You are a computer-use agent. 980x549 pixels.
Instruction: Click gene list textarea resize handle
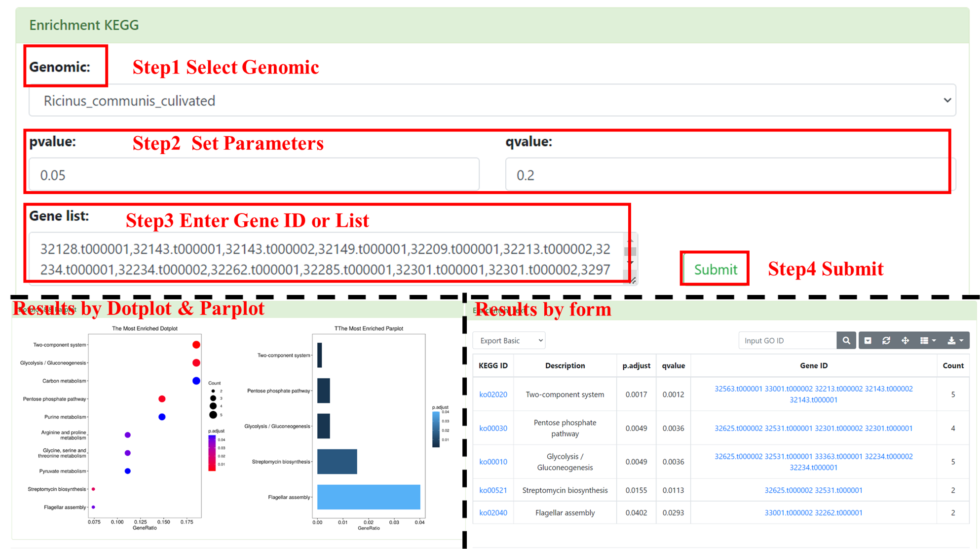(633, 280)
